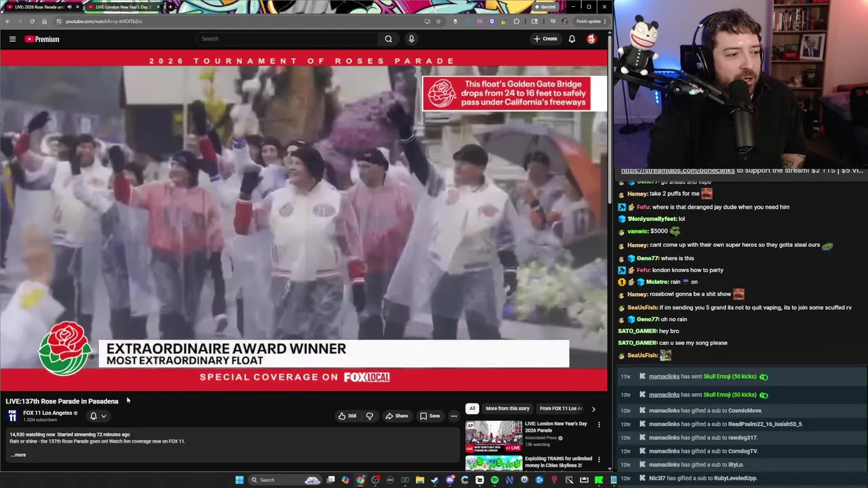Open Spotify from the taskbar
Image resolution: width=868 pixels, height=488 pixels.
494,480
